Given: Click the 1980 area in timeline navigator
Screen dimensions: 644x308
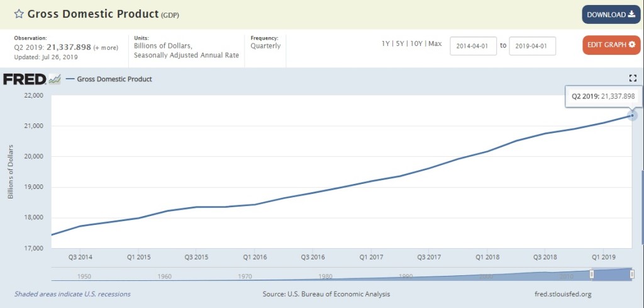Looking at the screenshot, I should click(x=326, y=275).
